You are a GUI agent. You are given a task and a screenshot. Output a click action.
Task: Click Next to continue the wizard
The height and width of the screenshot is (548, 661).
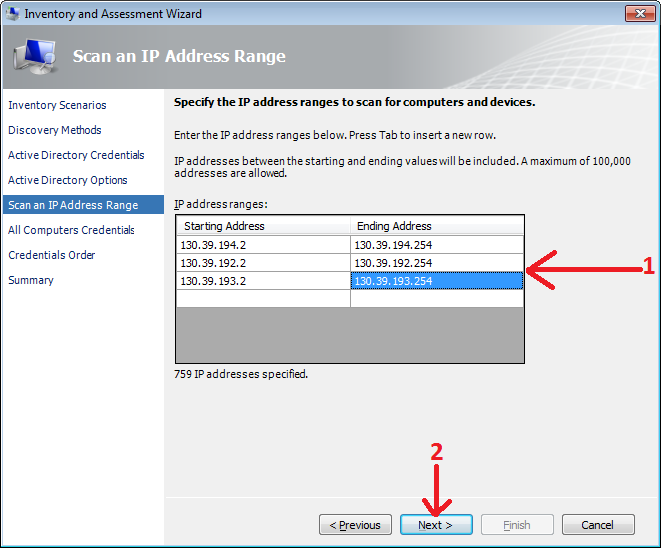click(x=436, y=525)
